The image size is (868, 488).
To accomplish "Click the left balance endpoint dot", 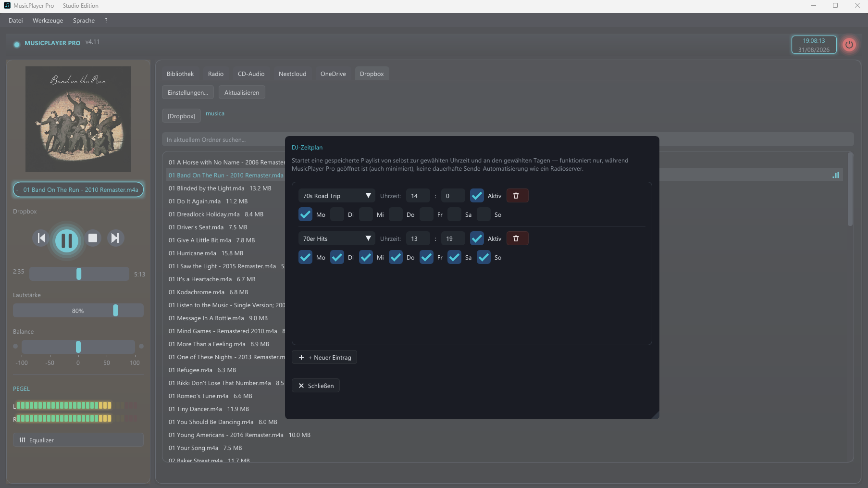I will [x=15, y=346].
